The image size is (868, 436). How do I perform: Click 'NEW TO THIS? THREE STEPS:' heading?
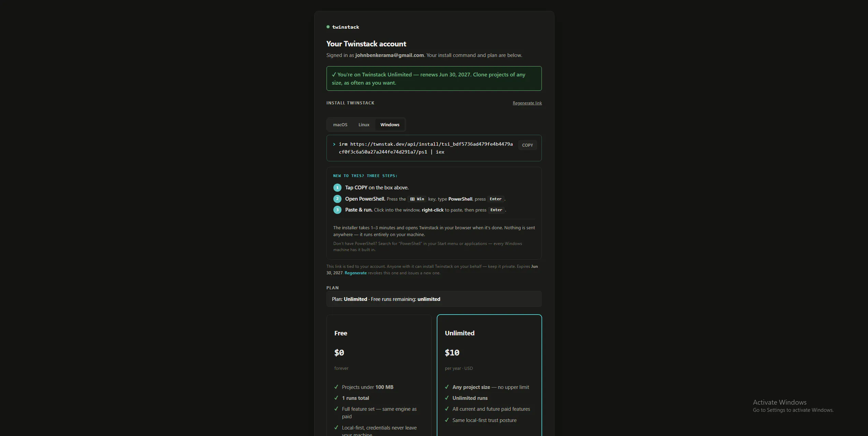pyautogui.click(x=365, y=176)
